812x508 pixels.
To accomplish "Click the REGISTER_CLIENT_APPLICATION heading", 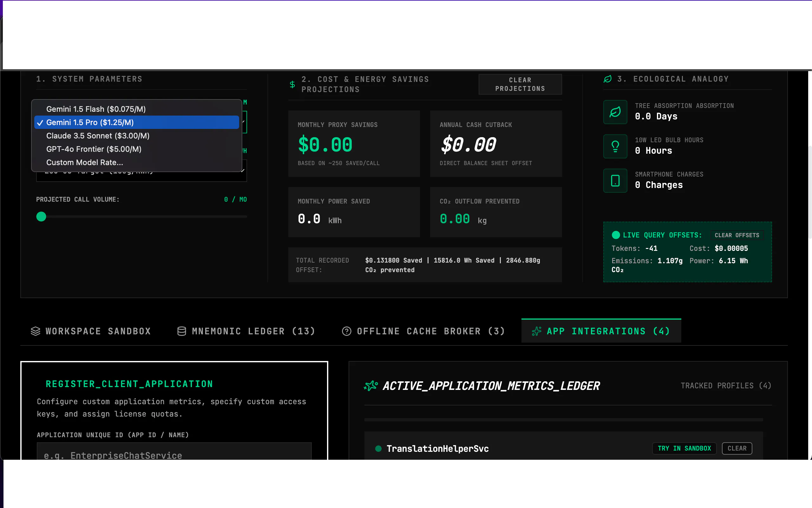I will click(x=129, y=384).
